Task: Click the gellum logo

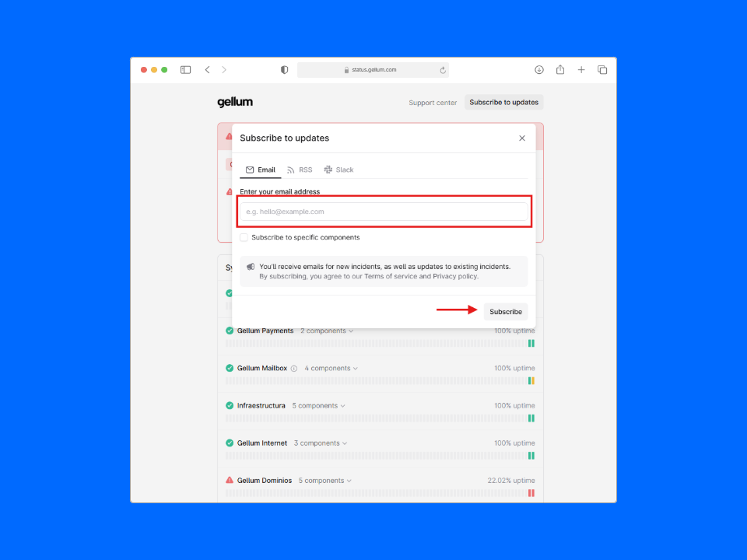Action: coord(235,102)
